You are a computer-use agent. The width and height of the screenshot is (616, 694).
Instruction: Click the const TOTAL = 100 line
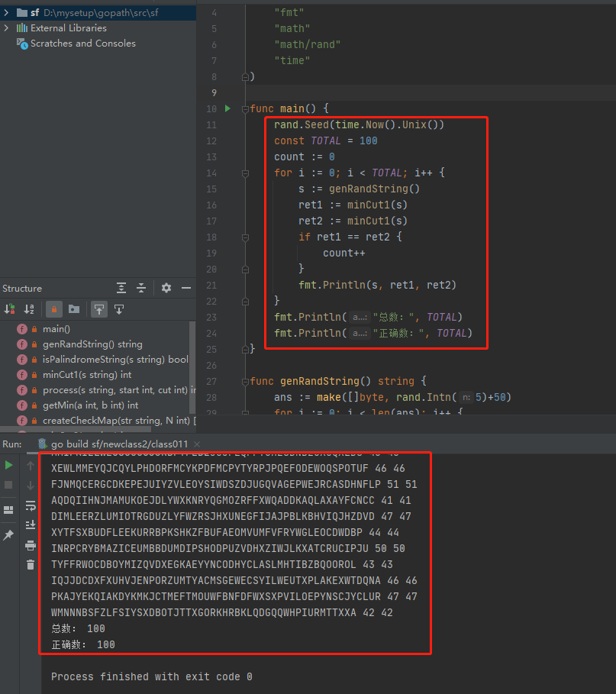(326, 140)
